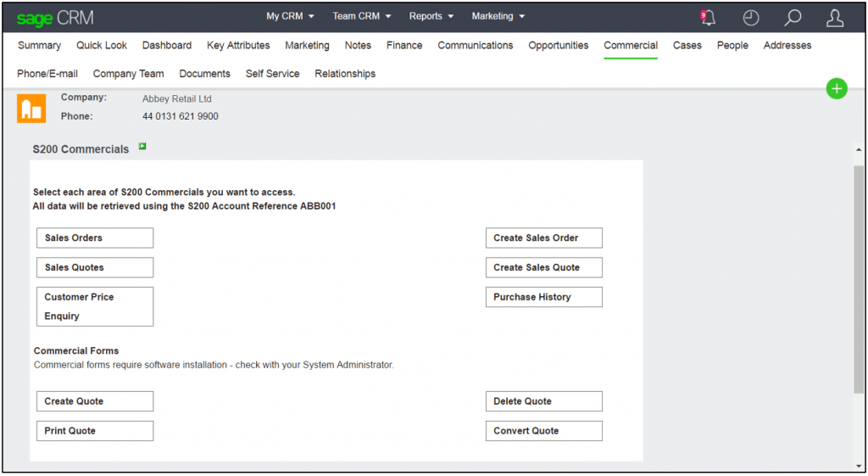Click the Create Sales Quote button
This screenshot has width=868, height=476.
543,267
